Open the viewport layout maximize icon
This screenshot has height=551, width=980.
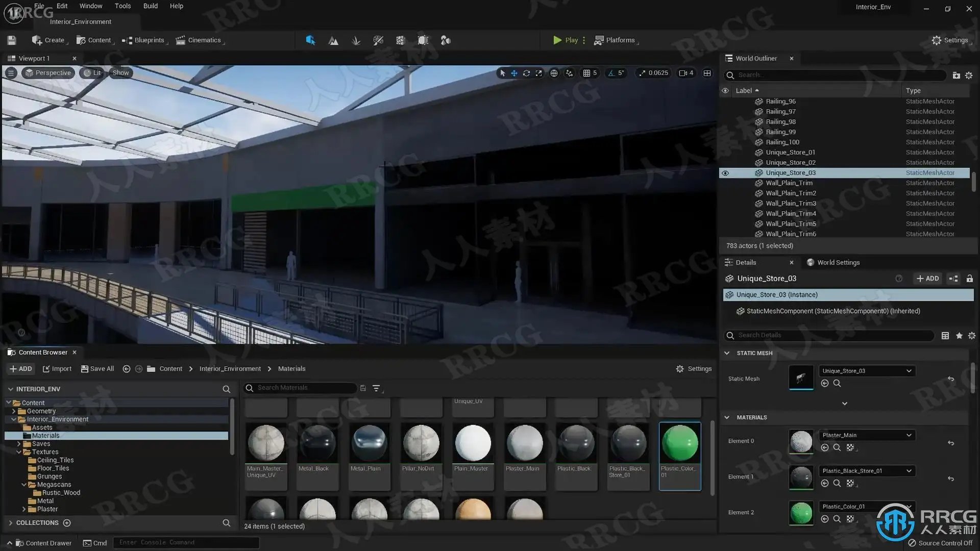[x=707, y=73]
